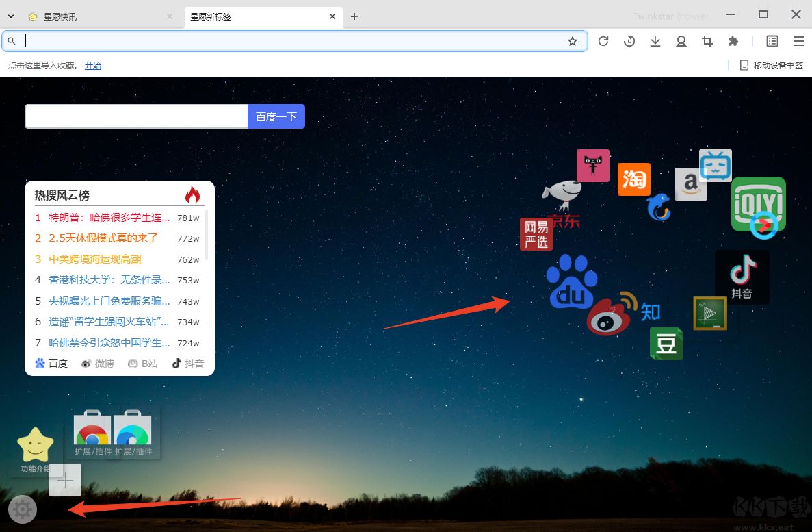The image size is (812, 532).
Task: Open the history clock icon
Action: (629, 41)
